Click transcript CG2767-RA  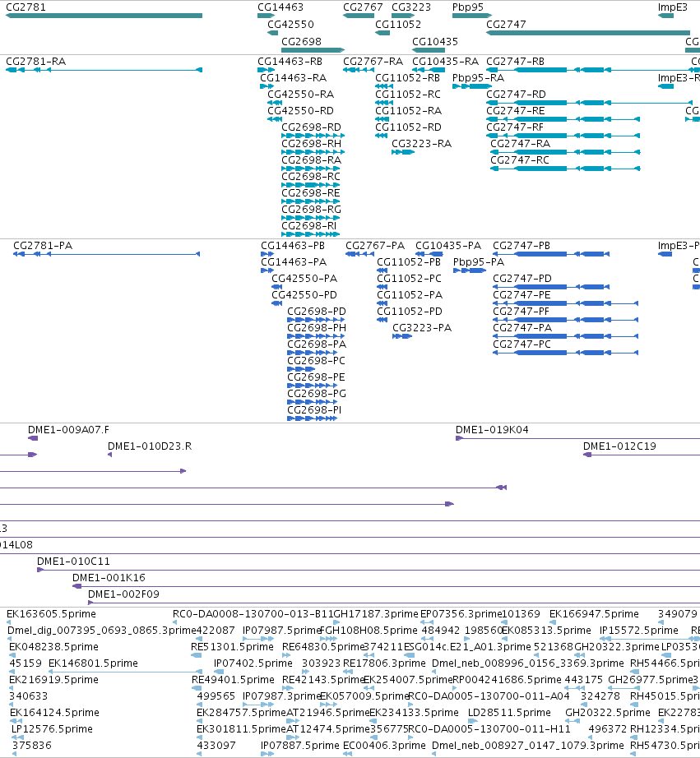(x=373, y=62)
